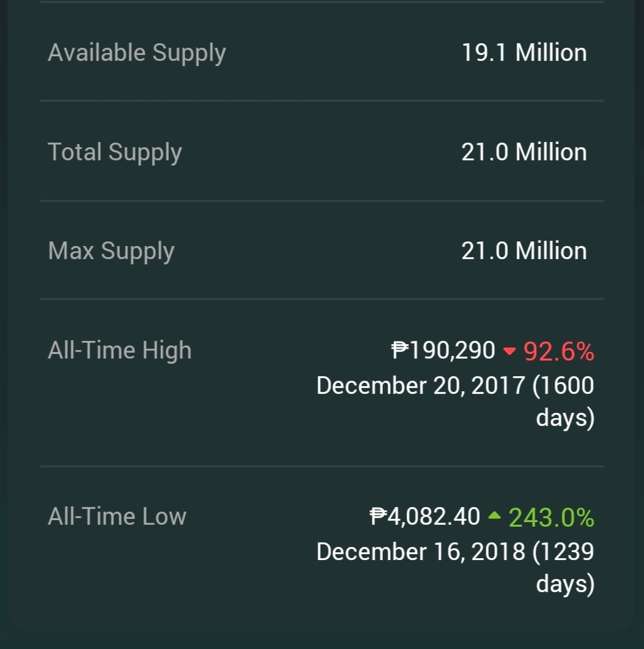644x649 pixels.
Task: Select the December 16, 2018 date text
Action: point(421,552)
